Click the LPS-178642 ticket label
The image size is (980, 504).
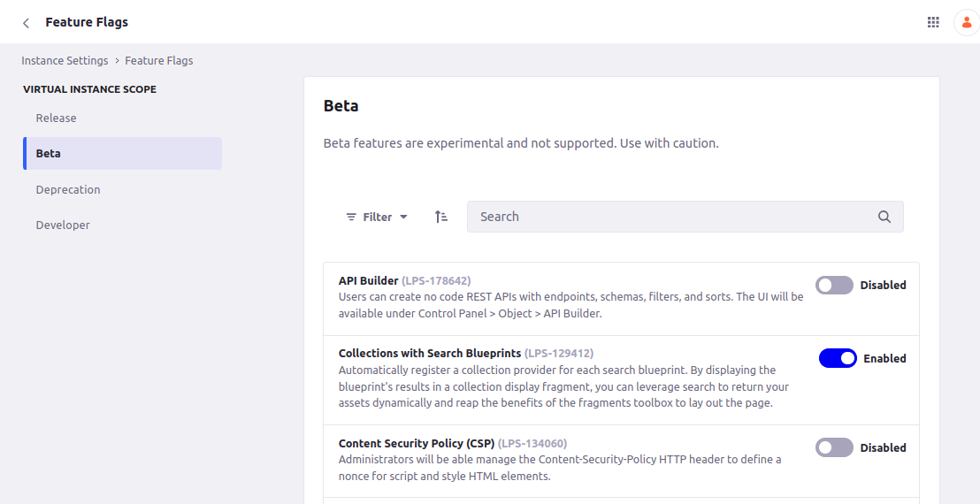coord(436,281)
